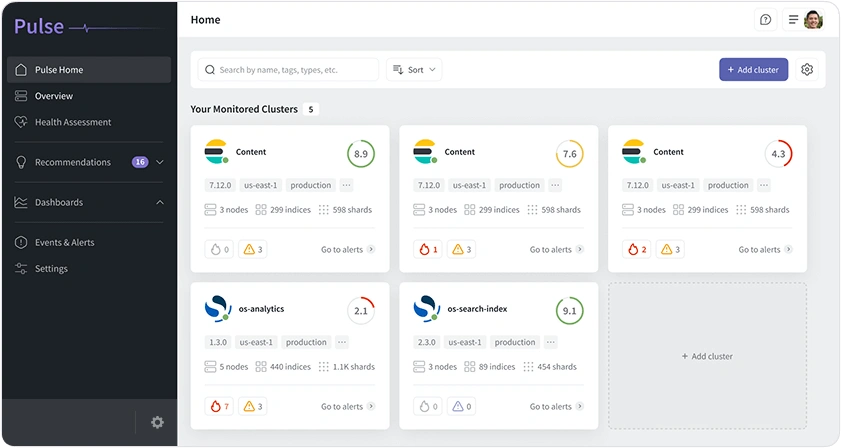Click the help icon in the top bar
Screen dimensions: 841x448
[765, 20]
